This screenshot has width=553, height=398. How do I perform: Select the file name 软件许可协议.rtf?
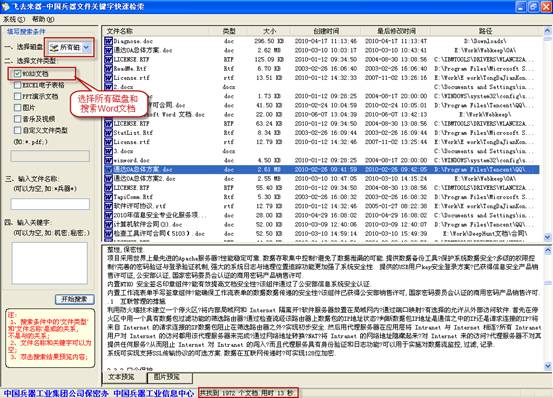coord(140,206)
